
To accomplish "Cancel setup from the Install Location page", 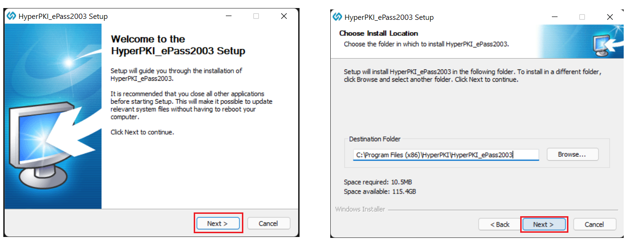I will coord(594,224).
